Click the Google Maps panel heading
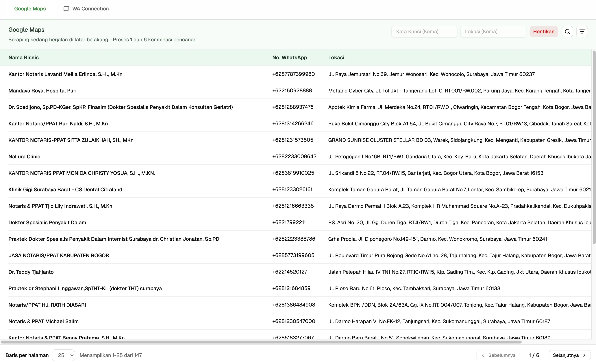This screenshot has width=596, height=364. pyautogui.click(x=26, y=29)
